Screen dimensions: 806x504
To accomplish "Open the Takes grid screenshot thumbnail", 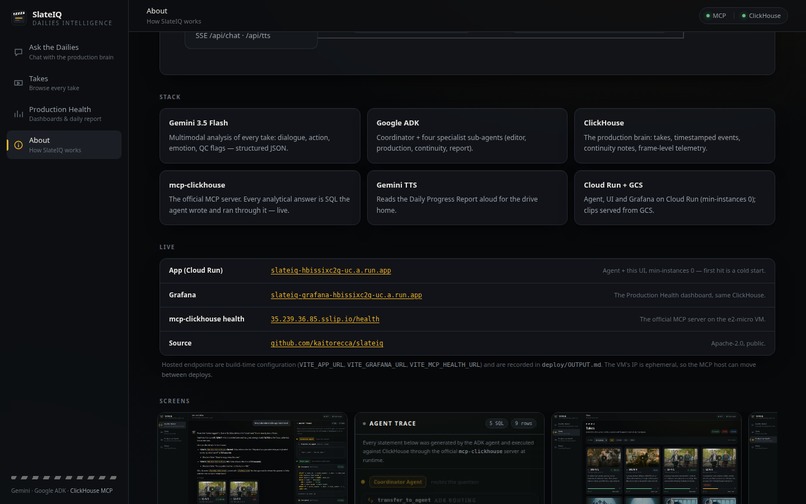I will point(647,458).
